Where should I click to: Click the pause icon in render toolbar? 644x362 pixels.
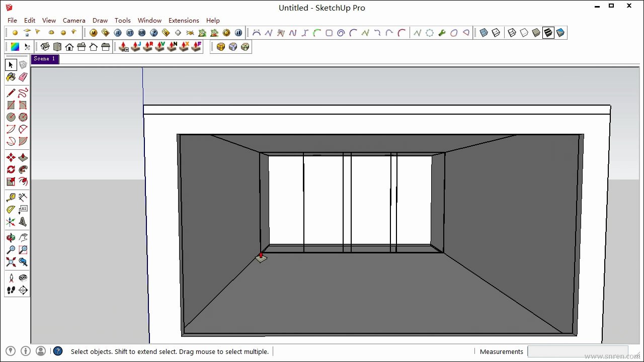pos(238,33)
